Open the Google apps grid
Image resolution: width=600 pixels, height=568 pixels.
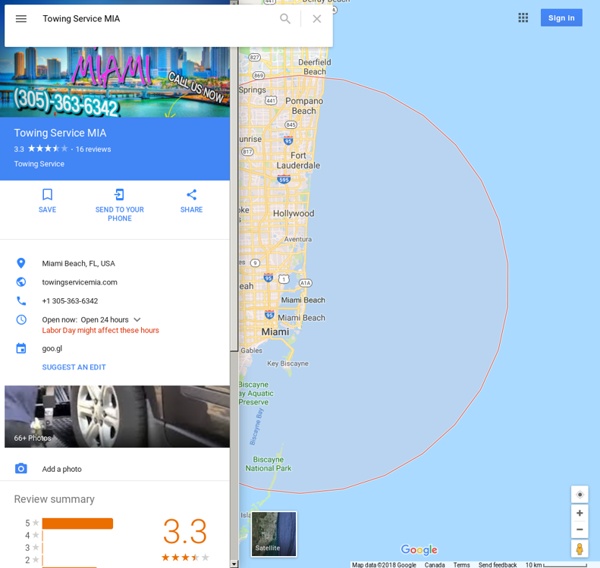pos(523,18)
